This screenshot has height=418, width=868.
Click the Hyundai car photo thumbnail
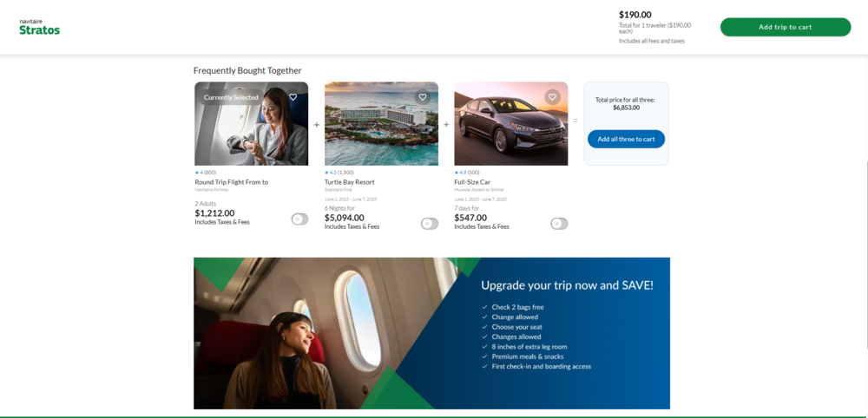[511, 124]
